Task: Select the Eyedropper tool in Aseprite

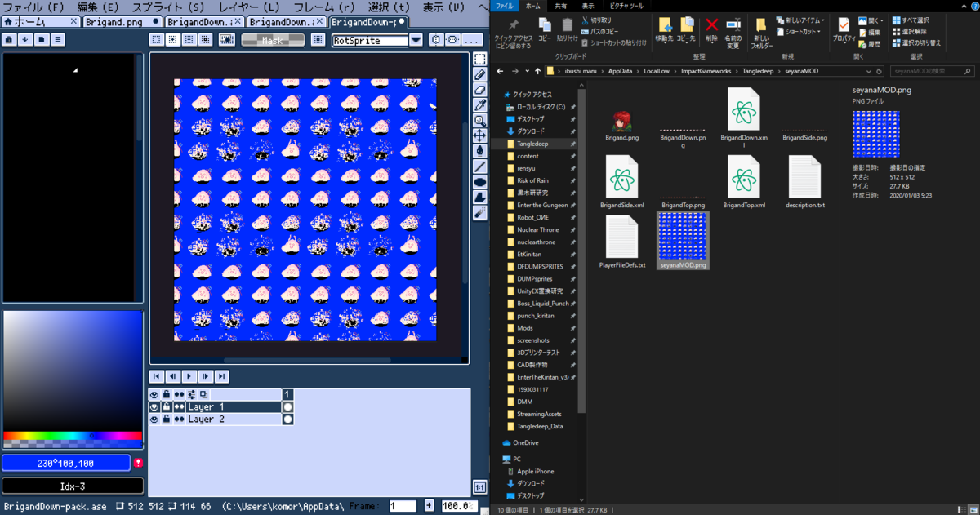Action: 480,105
